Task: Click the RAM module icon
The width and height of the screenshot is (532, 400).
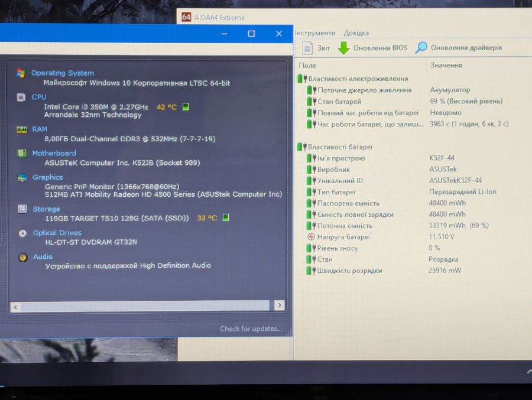Action: [x=22, y=129]
